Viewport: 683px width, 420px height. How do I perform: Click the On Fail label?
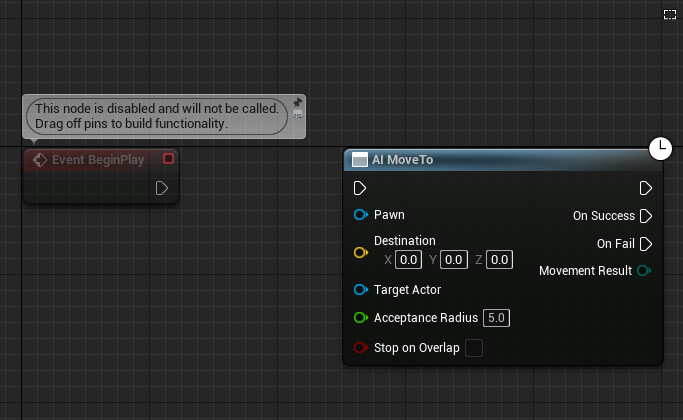(615, 244)
